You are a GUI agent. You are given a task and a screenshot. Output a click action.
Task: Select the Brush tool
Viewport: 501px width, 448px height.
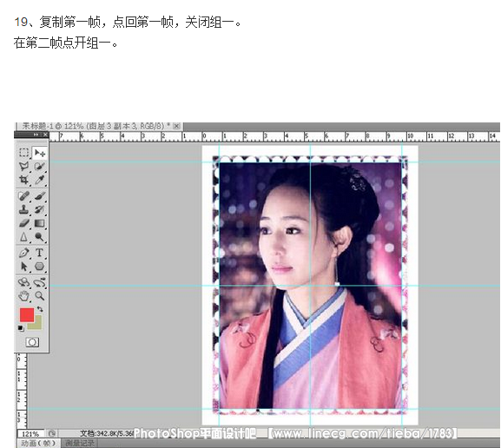tap(40, 195)
